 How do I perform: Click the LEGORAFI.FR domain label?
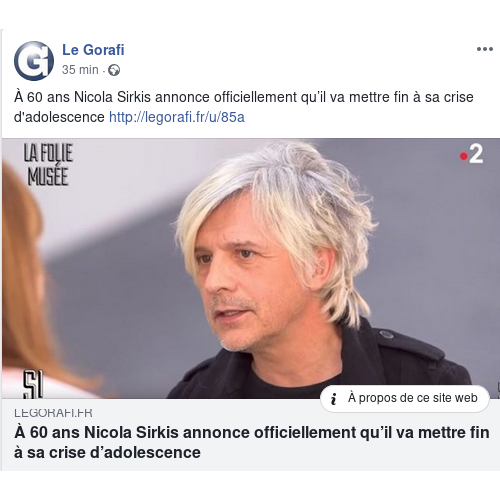click(53, 413)
